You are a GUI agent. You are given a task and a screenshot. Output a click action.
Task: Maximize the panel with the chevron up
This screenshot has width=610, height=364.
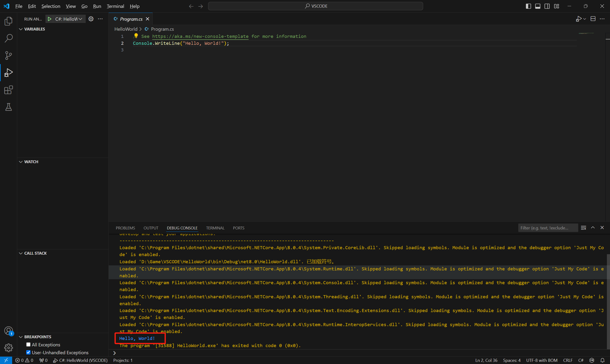point(593,228)
